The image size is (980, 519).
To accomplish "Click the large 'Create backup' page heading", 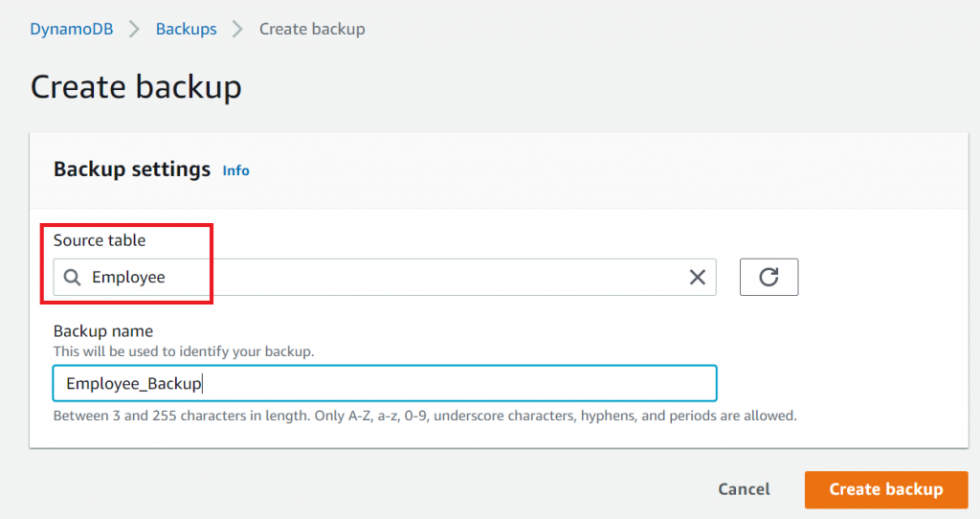I will [x=136, y=87].
